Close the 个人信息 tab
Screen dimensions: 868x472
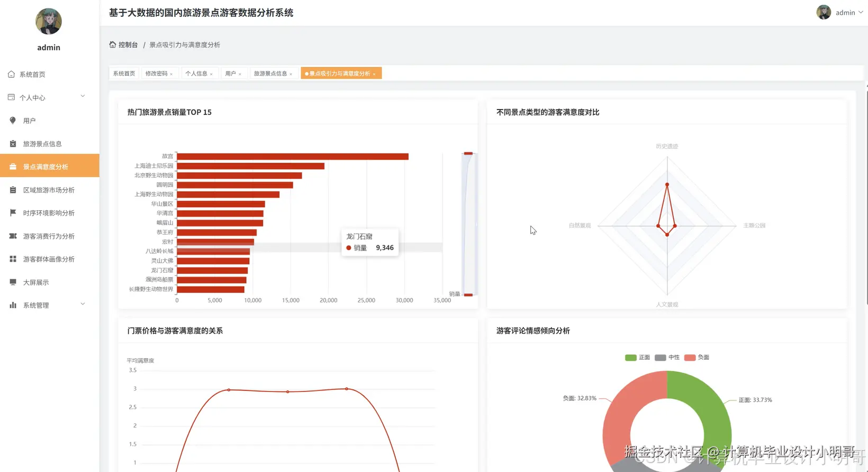pos(211,74)
